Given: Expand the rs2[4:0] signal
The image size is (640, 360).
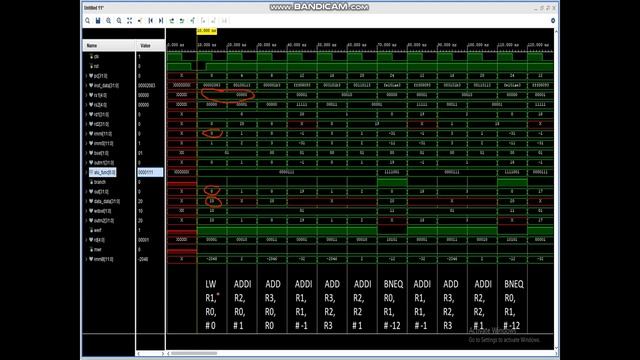Looking at the screenshot, I should 87,105.
